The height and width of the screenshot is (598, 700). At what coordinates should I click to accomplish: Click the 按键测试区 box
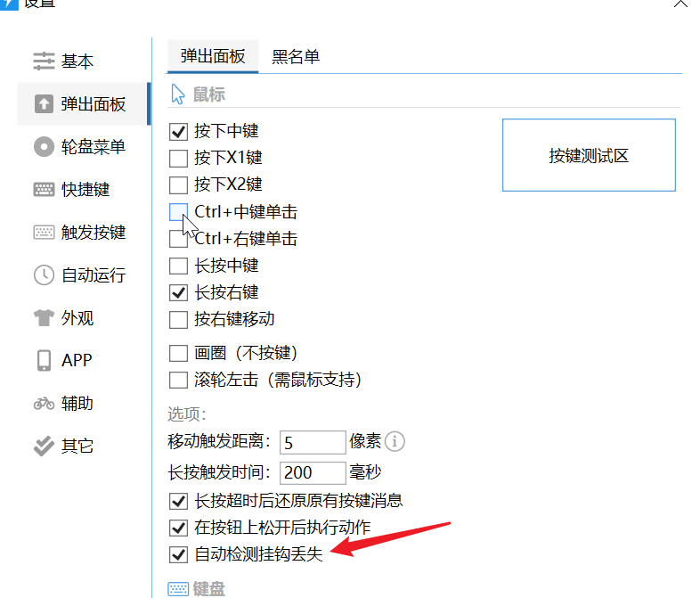pos(589,155)
